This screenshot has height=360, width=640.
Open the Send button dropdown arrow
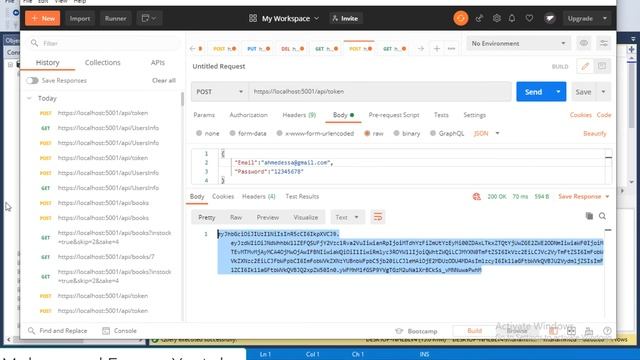coord(558,92)
